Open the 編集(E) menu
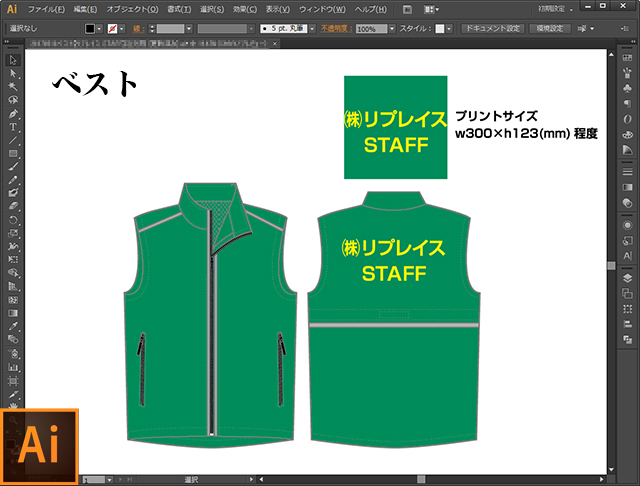The height and width of the screenshot is (486, 640). [85, 9]
